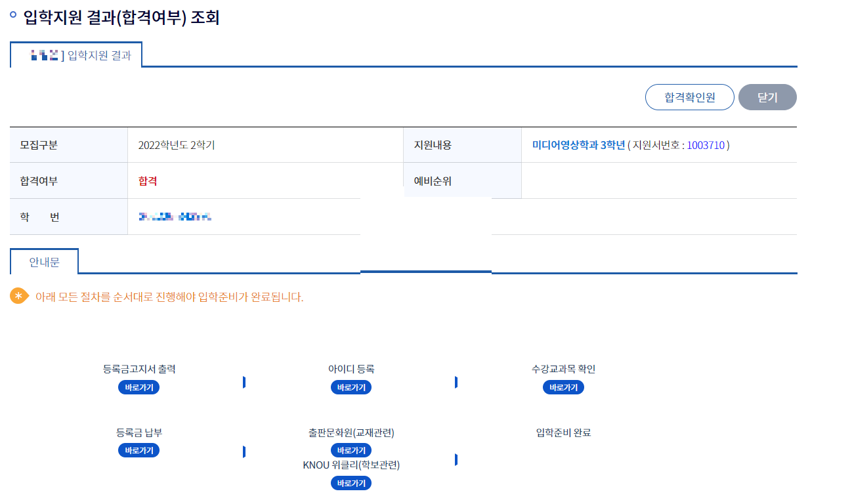
Task: Click the red 합격 result text
Action: pyautogui.click(x=148, y=181)
